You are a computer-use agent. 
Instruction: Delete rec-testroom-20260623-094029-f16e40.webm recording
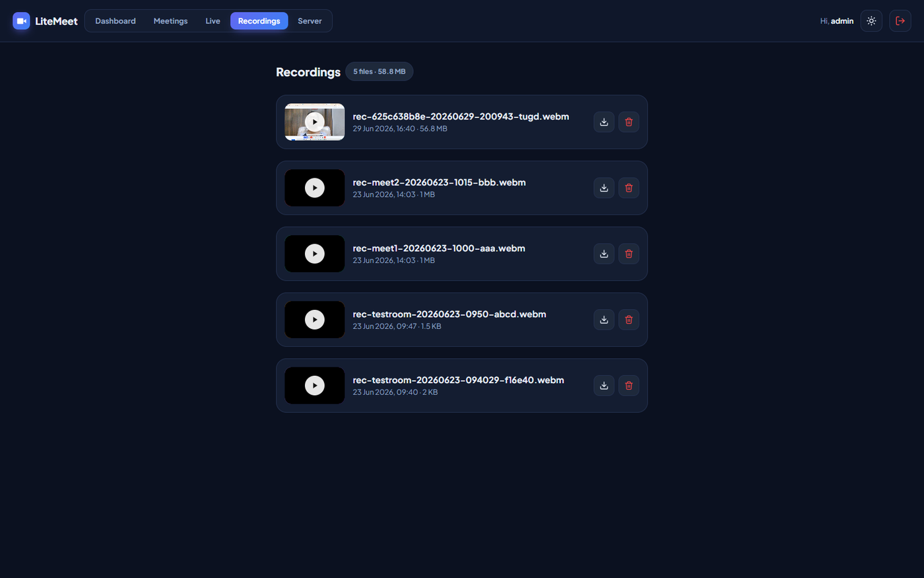(629, 386)
